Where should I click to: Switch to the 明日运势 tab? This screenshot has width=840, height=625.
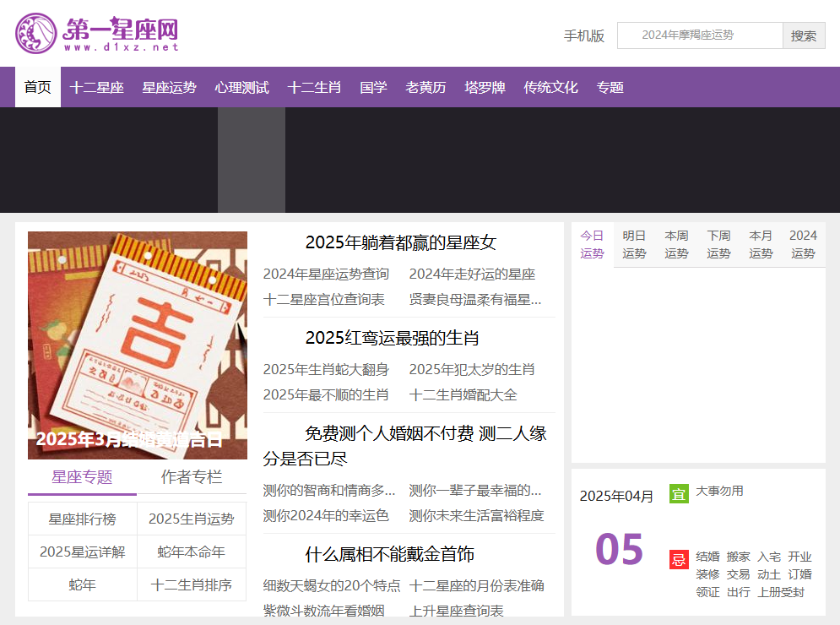point(634,245)
